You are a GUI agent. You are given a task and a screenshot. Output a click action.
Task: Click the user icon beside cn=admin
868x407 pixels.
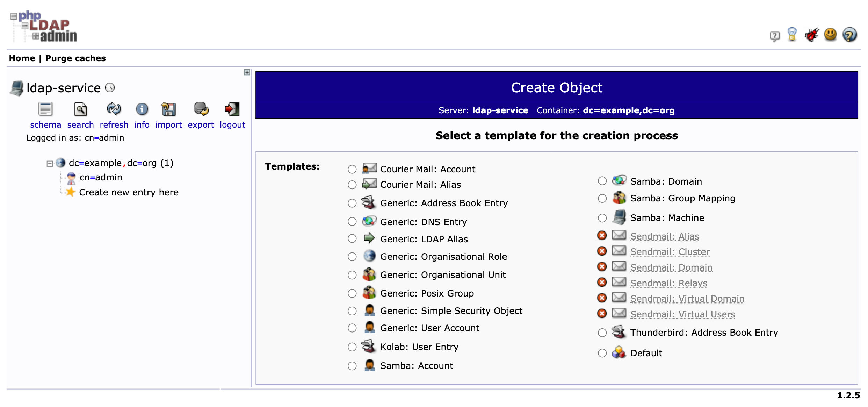[x=71, y=178]
